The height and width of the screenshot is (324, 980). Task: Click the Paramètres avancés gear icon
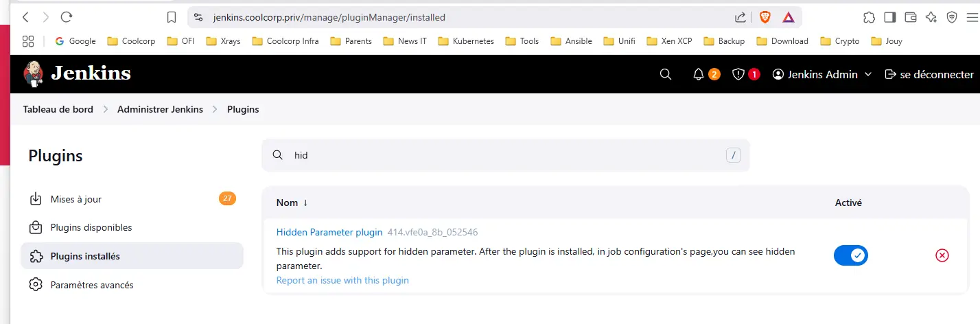pyautogui.click(x=36, y=284)
